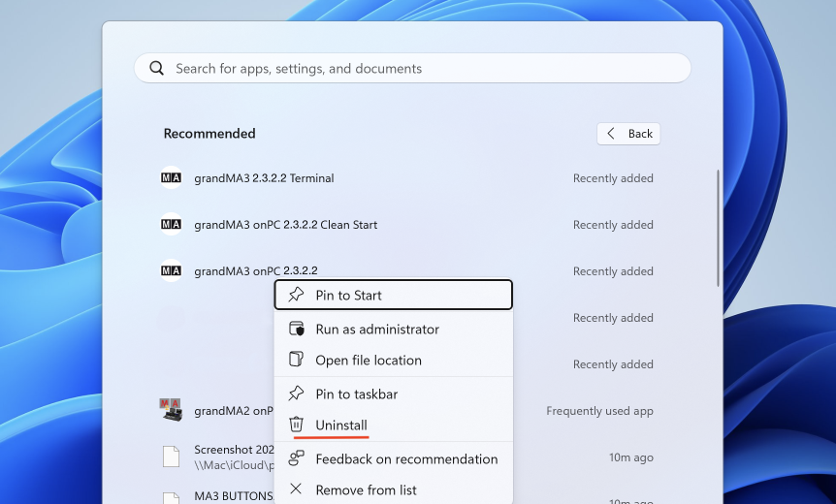Select grandMA3 onPC 2.3.2.2 Clean Start text
This screenshot has height=504, width=836.
click(x=286, y=225)
